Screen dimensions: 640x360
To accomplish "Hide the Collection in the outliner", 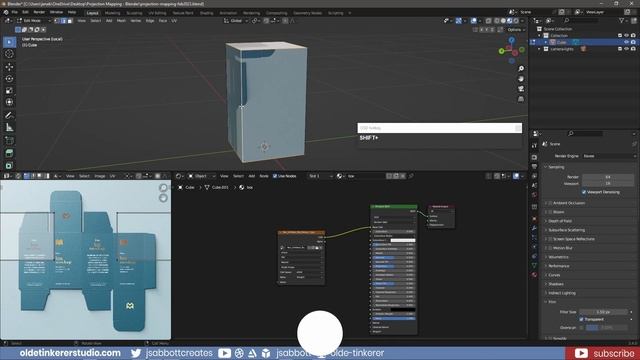I will click(x=626, y=36).
